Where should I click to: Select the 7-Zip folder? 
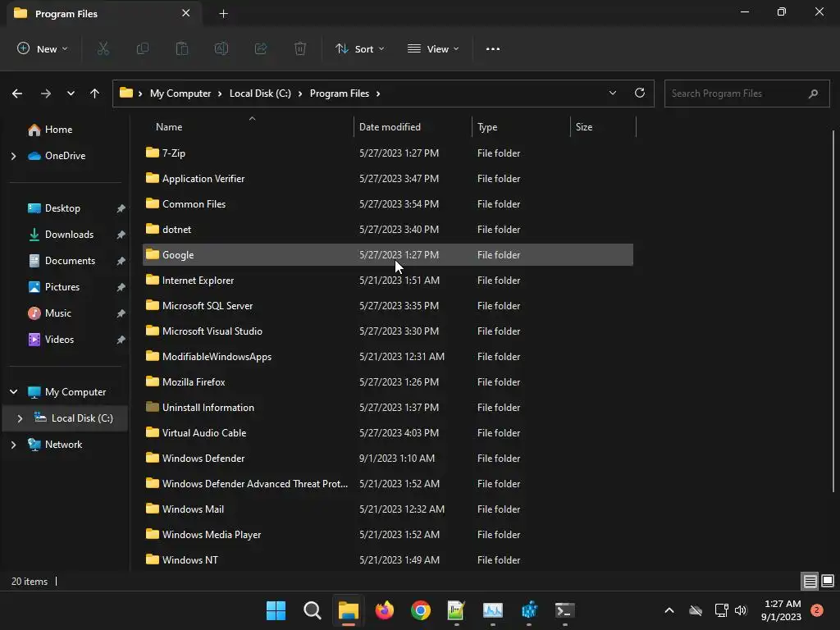coord(388,153)
